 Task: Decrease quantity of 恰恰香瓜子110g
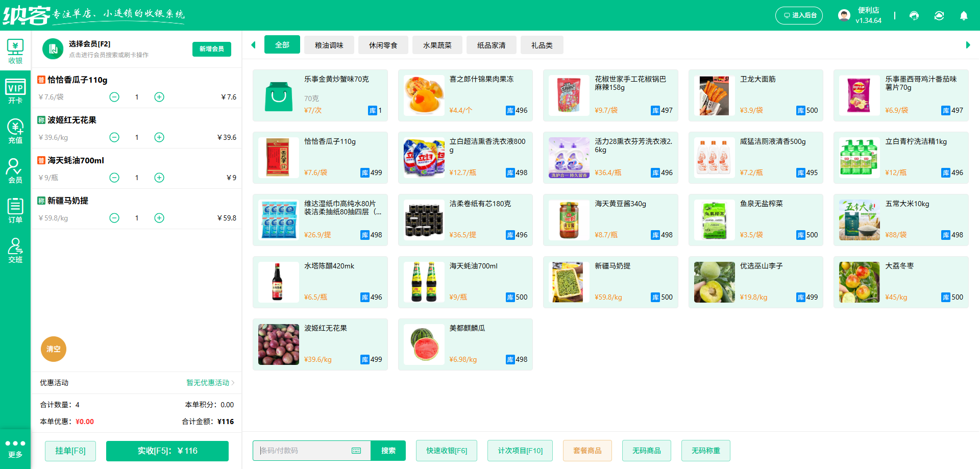pos(114,97)
